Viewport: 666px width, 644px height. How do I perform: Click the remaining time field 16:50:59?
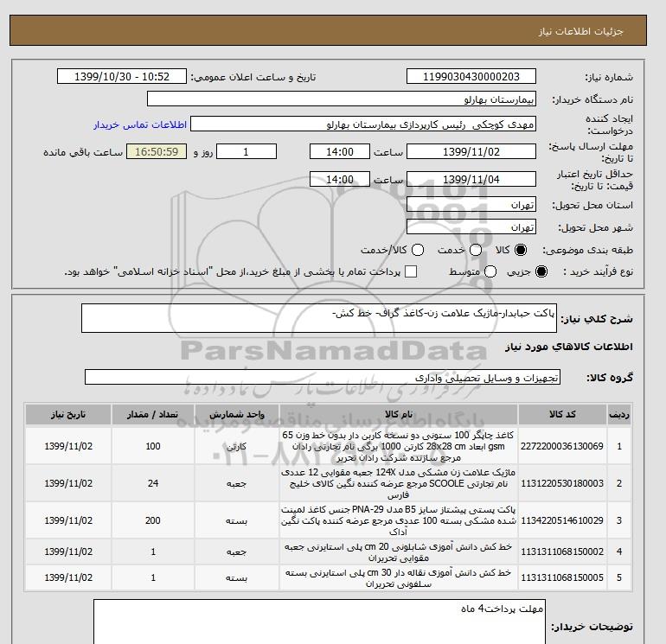pyautogui.click(x=157, y=151)
